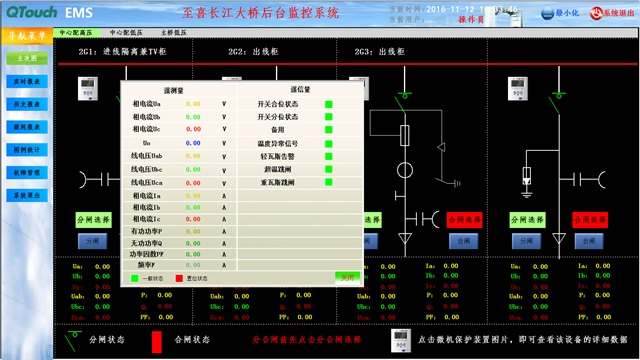Click the 重瓦斯跳闸 green indicator
This screenshot has width=640, height=360.
[329, 182]
